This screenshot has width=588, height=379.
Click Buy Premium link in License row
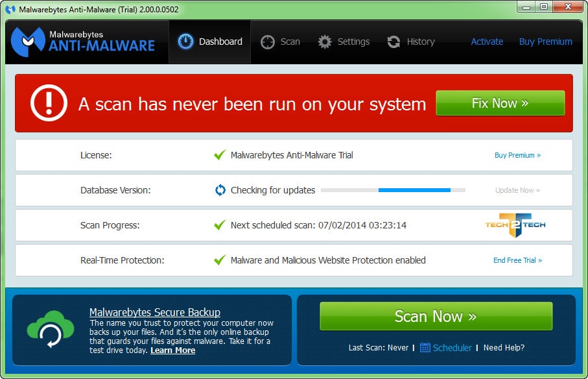point(517,155)
